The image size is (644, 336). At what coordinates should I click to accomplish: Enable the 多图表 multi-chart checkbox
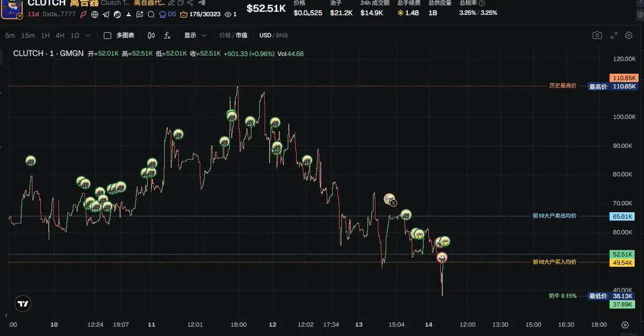point(107,35)
